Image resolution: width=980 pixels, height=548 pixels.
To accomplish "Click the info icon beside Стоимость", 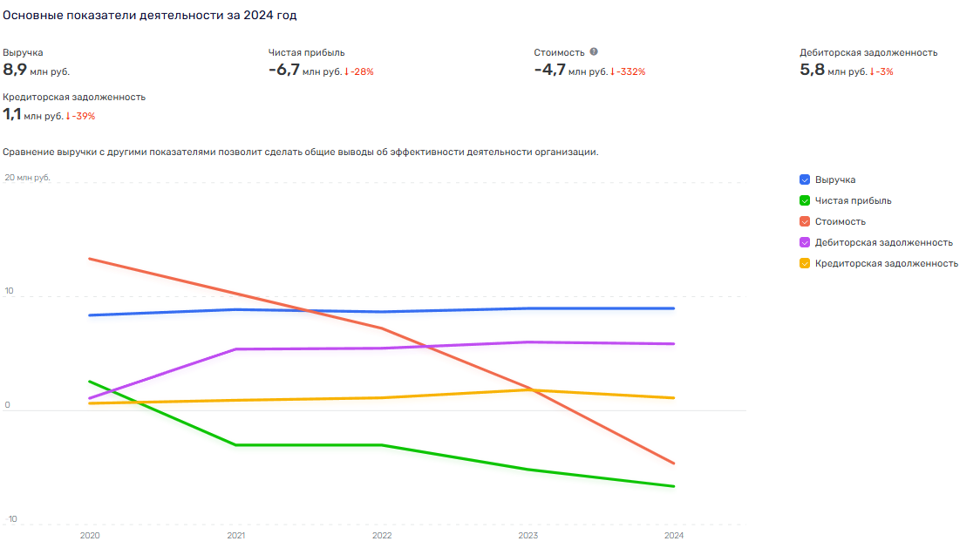I will (594, 52).
